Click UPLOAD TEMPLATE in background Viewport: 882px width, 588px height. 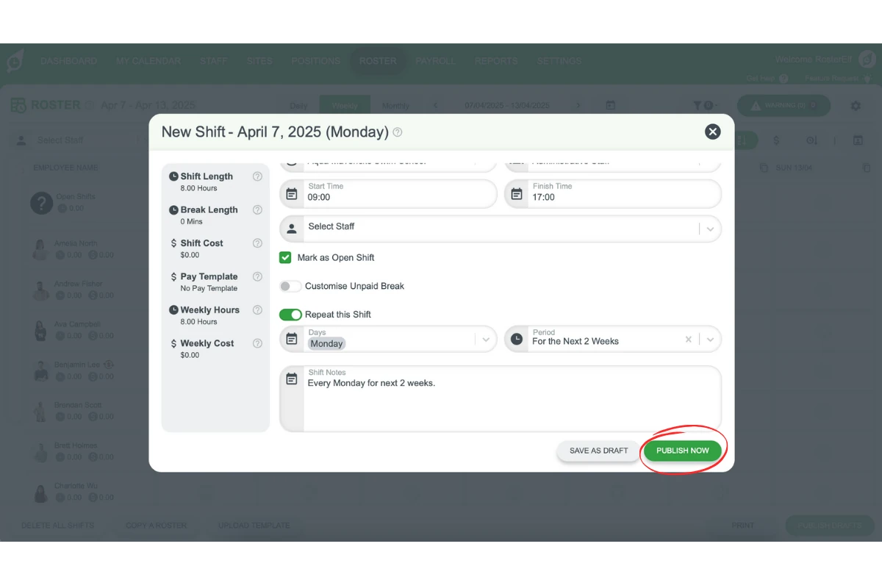point(254,526)
